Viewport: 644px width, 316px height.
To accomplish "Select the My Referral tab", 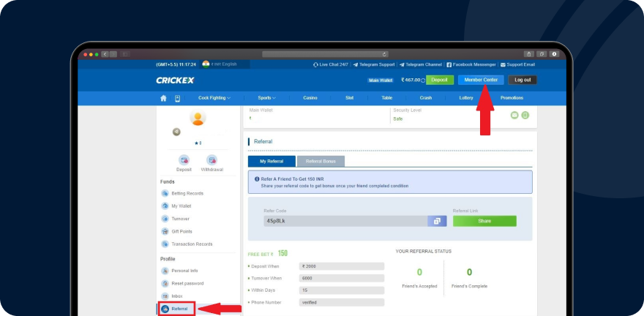I will tap(272, 161).
